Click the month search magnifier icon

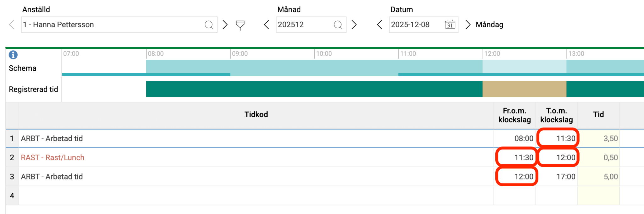pyautogui.click(x=338, y=25)
